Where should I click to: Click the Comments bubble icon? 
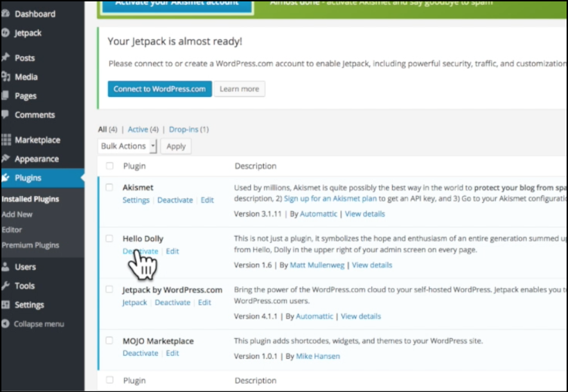[x=5, y=114]
